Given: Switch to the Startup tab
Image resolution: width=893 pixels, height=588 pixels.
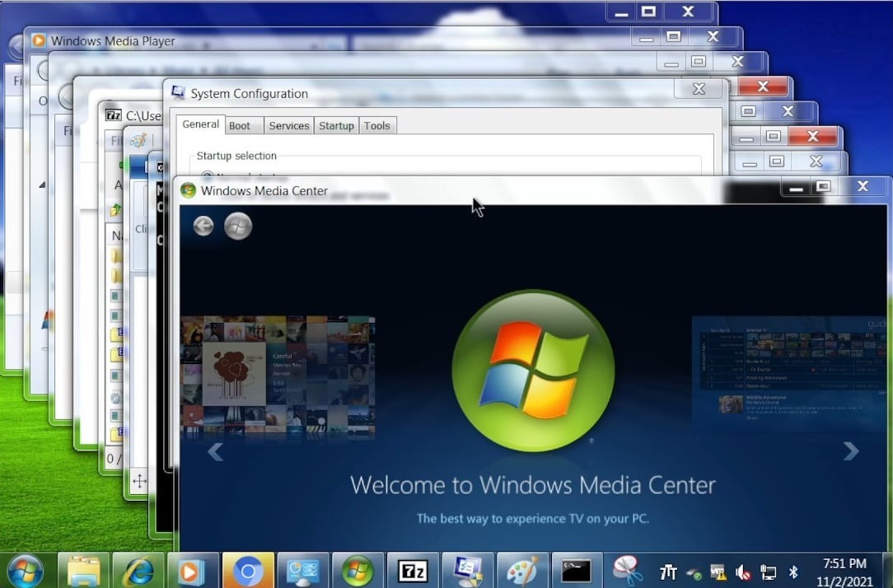Looking at the screenshot, I should point(336,126).
